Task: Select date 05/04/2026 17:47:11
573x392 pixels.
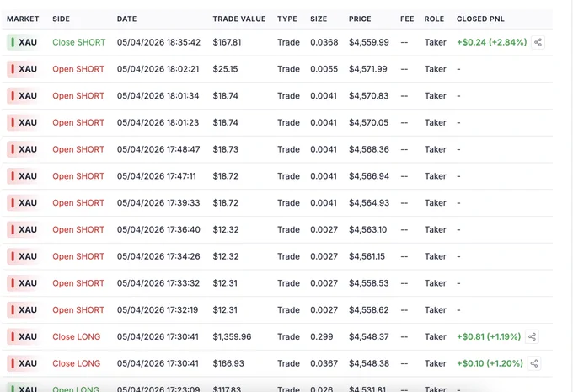Action: point(157,176)
